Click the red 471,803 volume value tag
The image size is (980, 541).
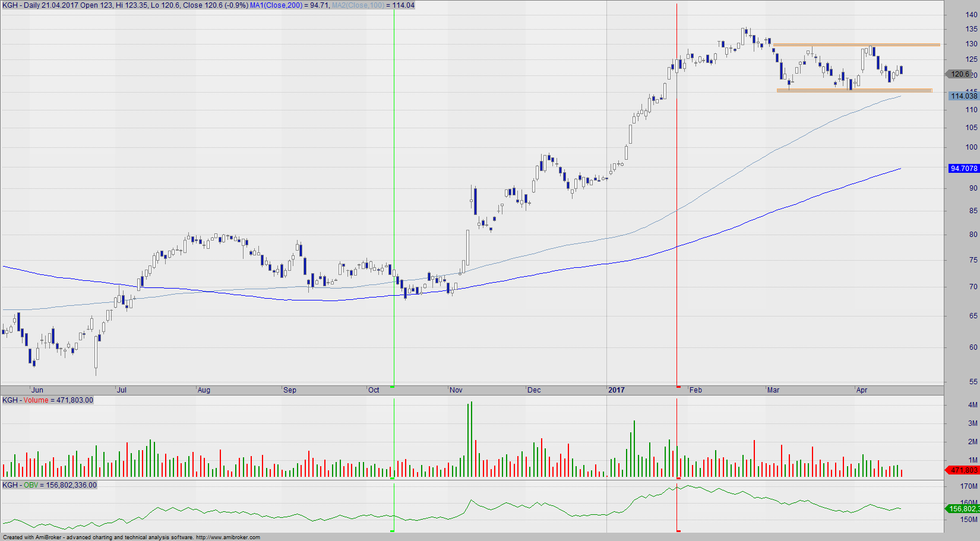pos(963,470)
